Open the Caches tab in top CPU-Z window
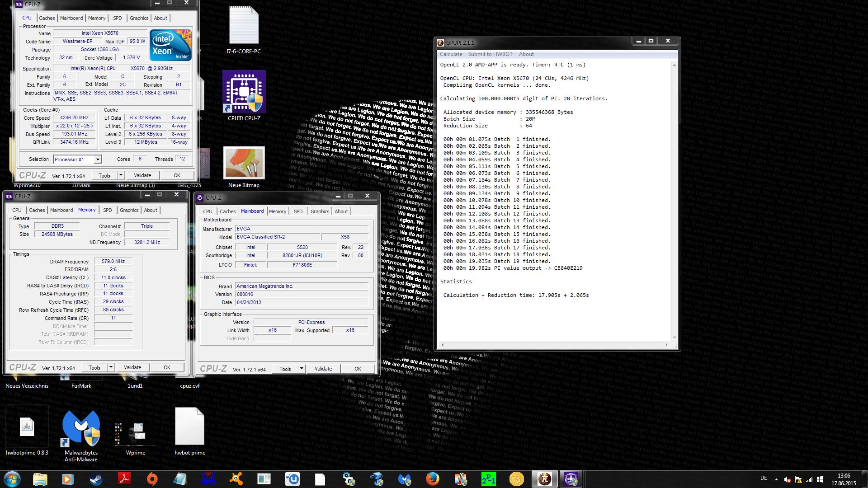 point(47,18)
